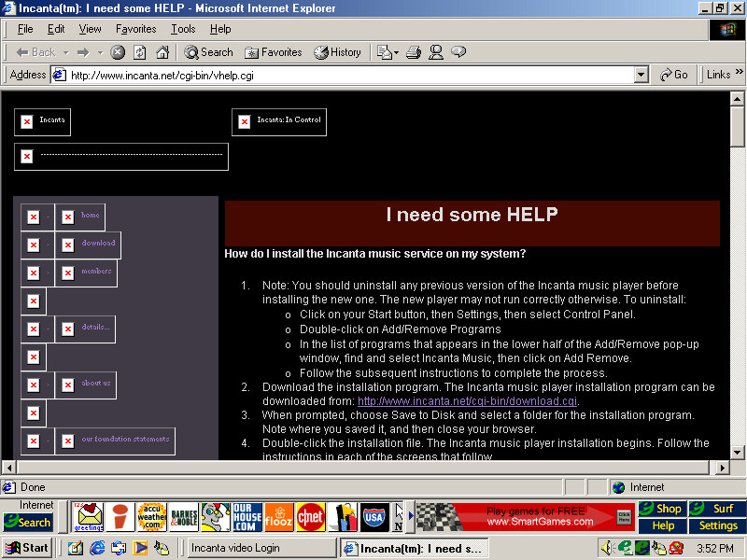Open AccuWeather icon in bottom bar
This screenshot has height=560, width=747.
[x=151, y=516]
